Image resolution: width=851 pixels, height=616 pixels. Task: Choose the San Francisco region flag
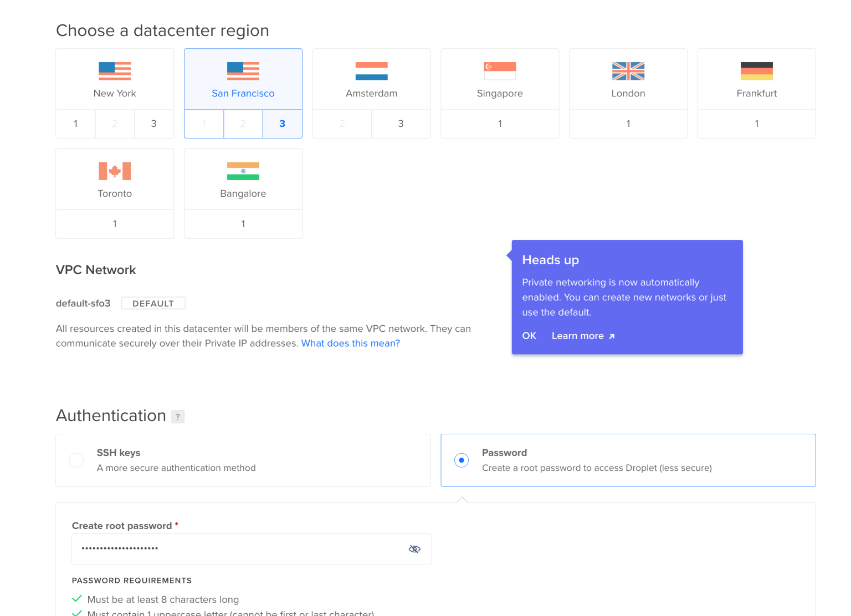(x=243, y=71)
